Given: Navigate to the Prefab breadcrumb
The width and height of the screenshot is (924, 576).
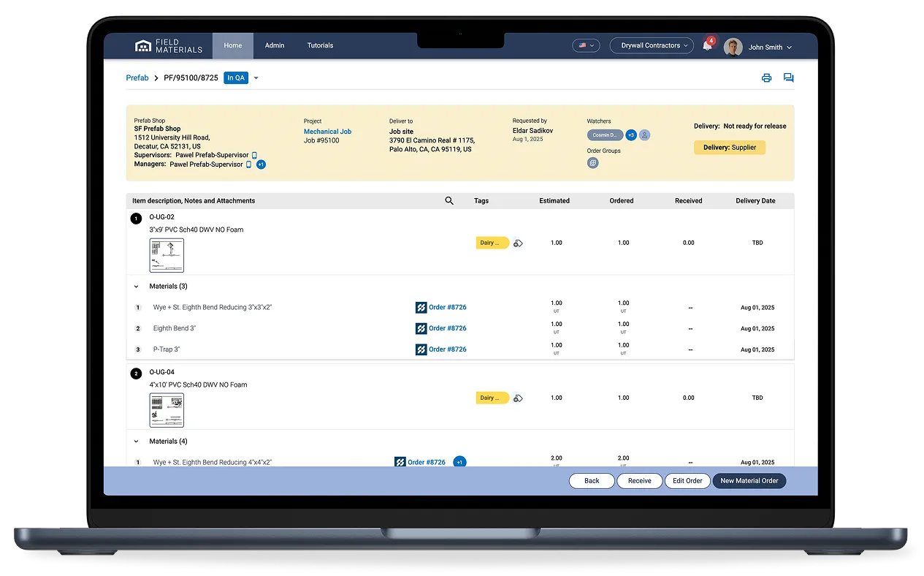Looking at the screenshot, I should coord(137,77).
